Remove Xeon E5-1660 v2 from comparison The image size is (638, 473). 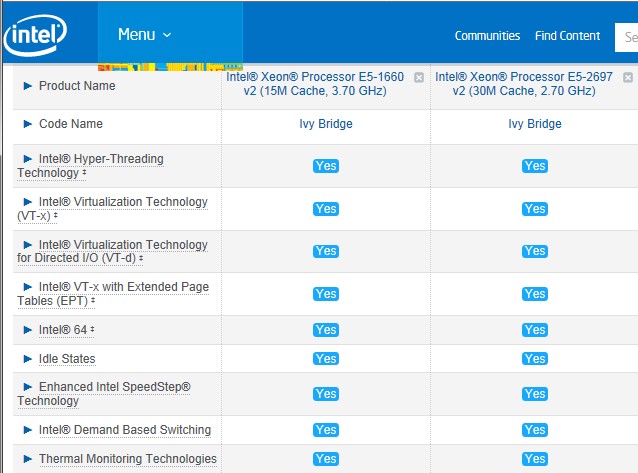pos(419,77)
